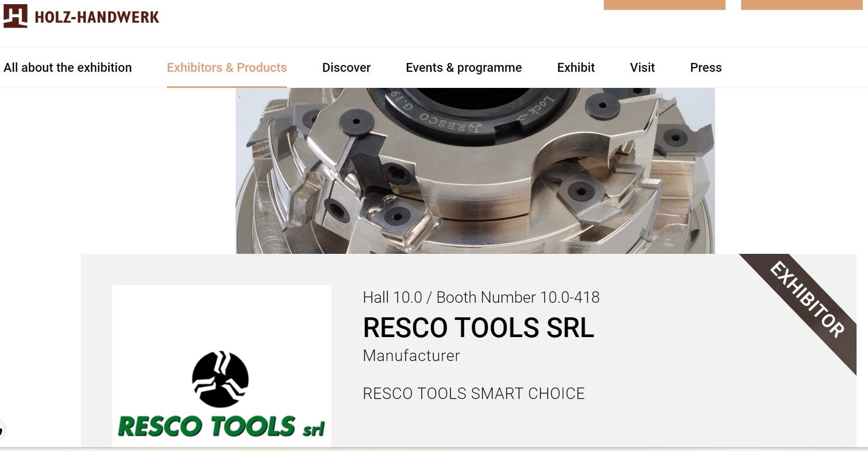
Task: Open the HOLZ-HANDWERK home text link
Action: 97,17
